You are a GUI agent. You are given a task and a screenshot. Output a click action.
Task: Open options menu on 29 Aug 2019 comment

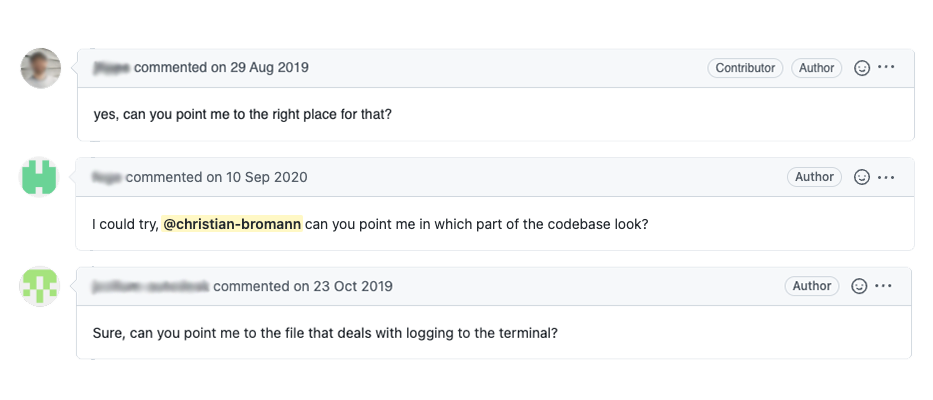pyautogui.click(x=886, y=67)
